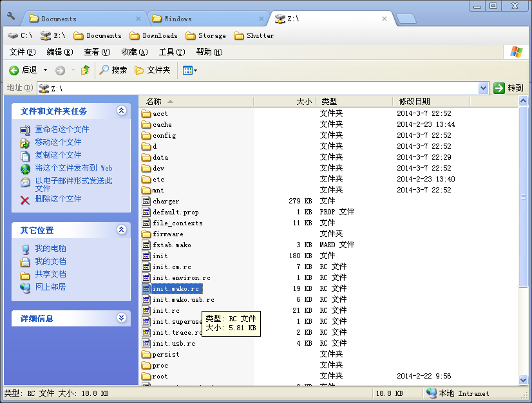
Task: Click the green Up folder icon
Action: tap(85, 70)
